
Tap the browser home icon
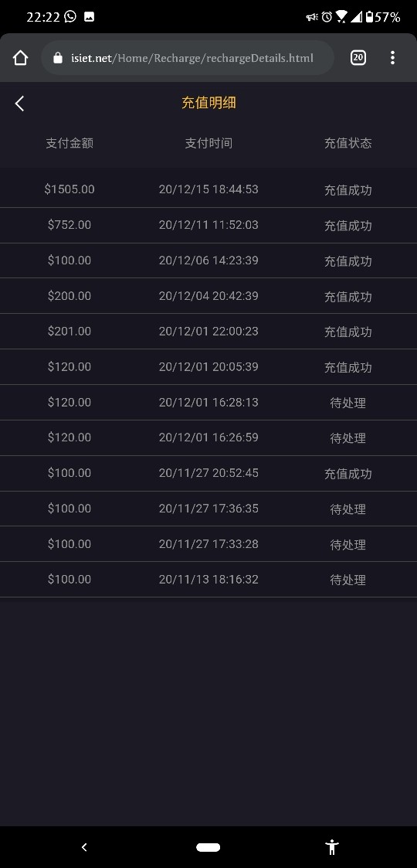tap(20, 58)
